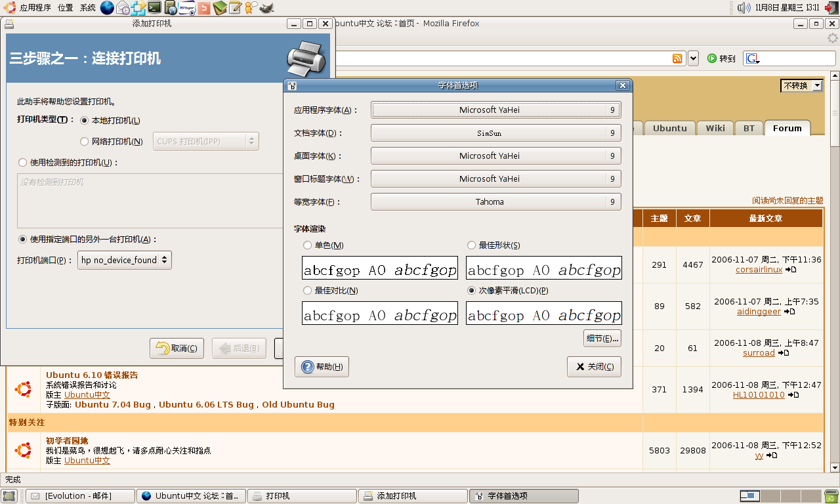Select the 最佳对比 font rendering option

pyautogui.click(x=308, y=291)
